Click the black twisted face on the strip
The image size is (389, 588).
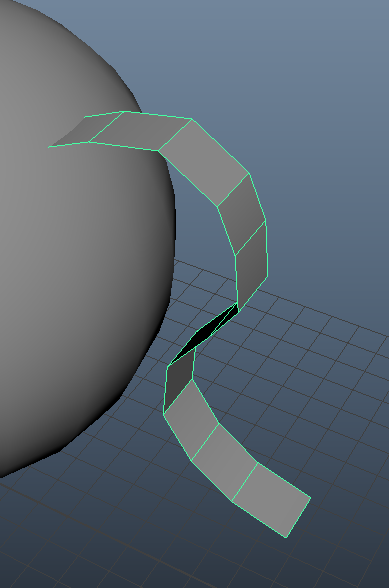203,334
